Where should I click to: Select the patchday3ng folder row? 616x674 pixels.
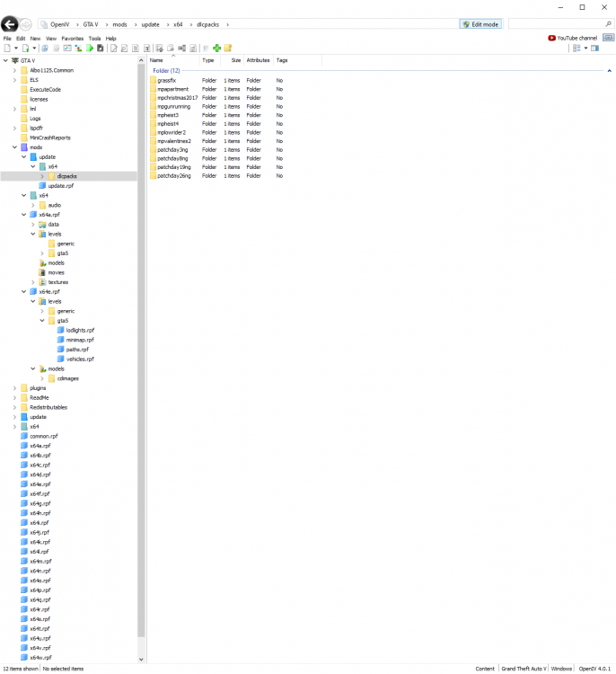pyautogui.click(x=217, y=149)
